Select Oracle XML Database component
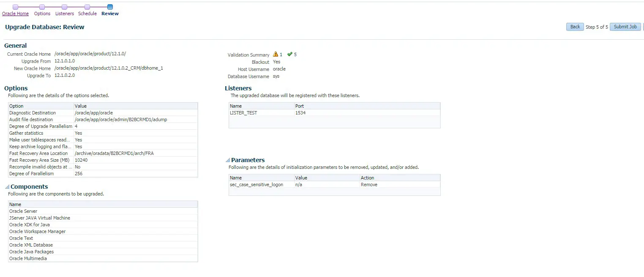Screen dimensions: 644x277 click(x=103, y=245)
